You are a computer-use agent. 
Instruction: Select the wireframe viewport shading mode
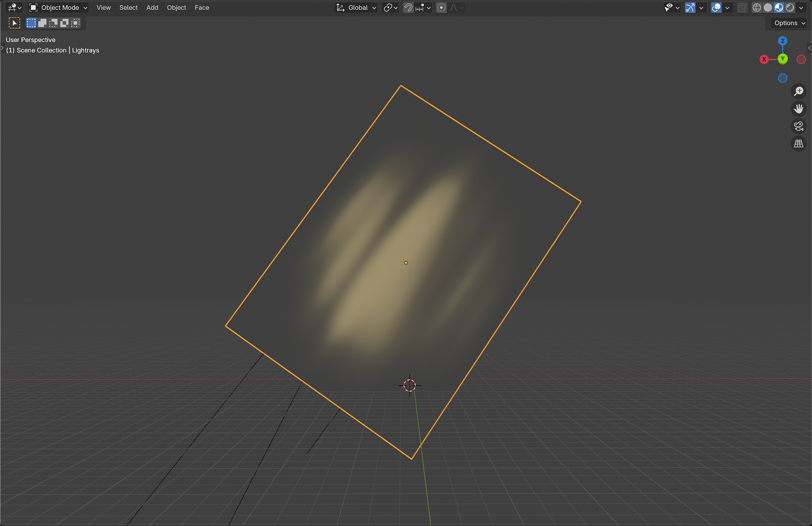[x=757, y=8]
